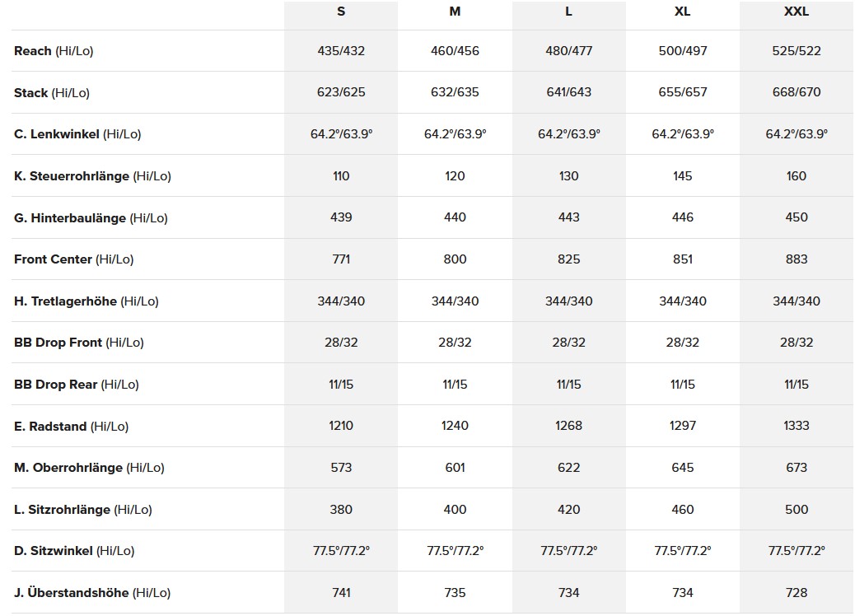Select the Front Center row label
855x616 pixels.
[x=73, y=259]
